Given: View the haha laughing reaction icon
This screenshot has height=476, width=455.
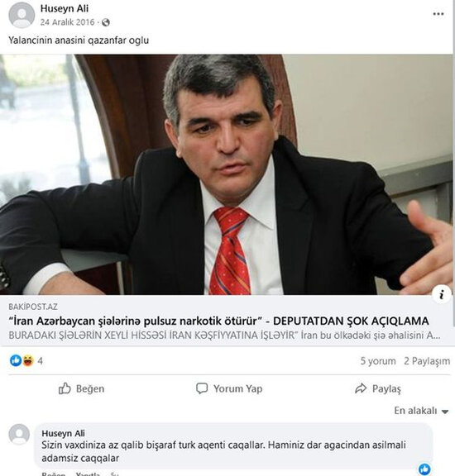Looking at the screenshot, I should (27, 360).
